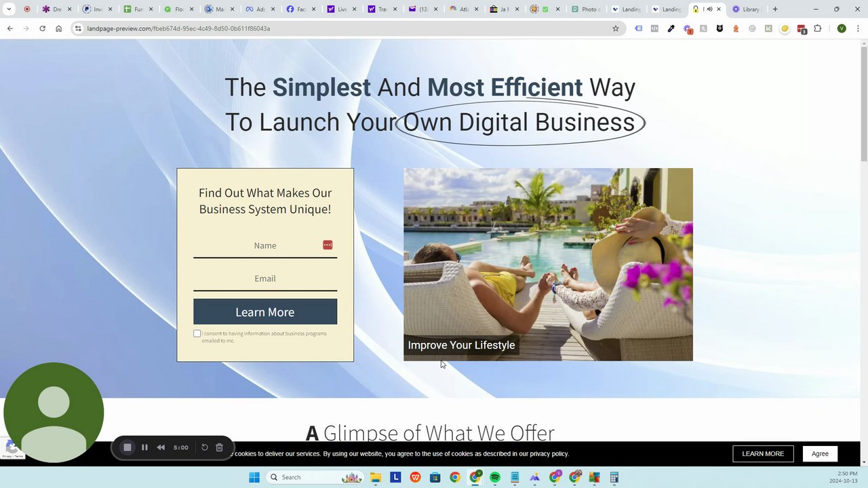Switch to the Live tab

pos(342,9)
